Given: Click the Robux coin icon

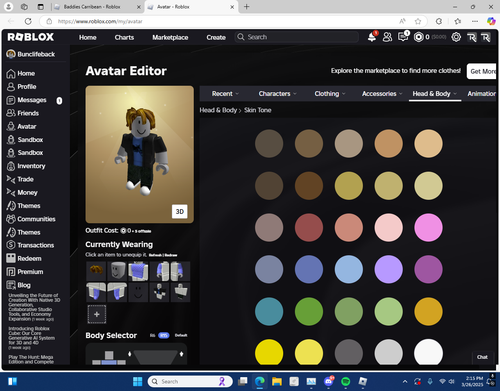Looking at the screenshot, I should (x=419, y=37).
